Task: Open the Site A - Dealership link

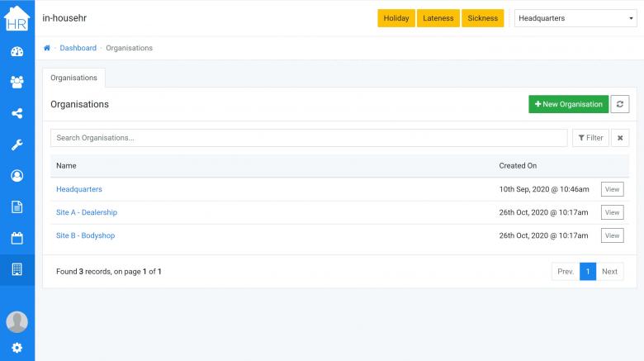Action: tap(87, 212)
